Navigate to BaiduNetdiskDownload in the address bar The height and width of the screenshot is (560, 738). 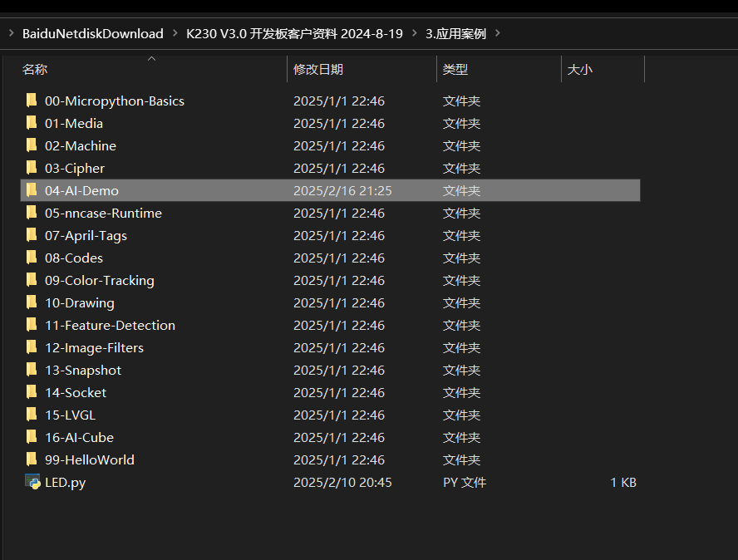pyautogui.click(x=92, y=34)
